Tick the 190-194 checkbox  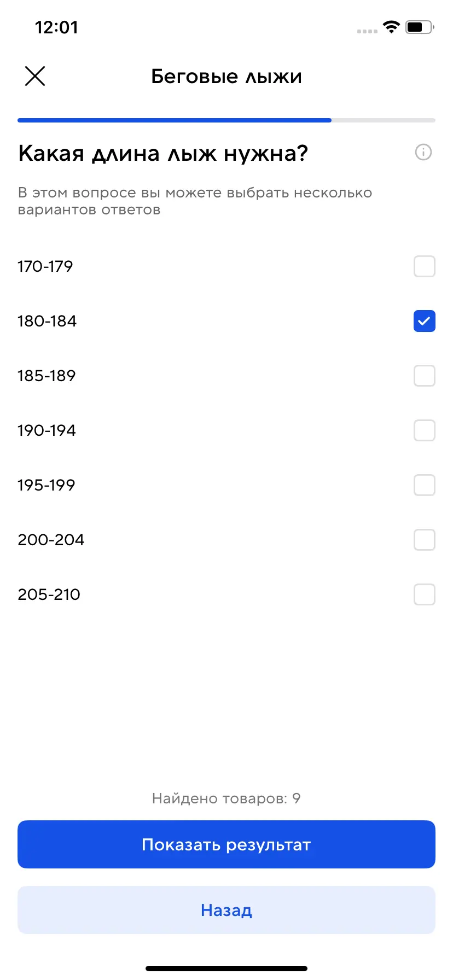coord(424,430)
